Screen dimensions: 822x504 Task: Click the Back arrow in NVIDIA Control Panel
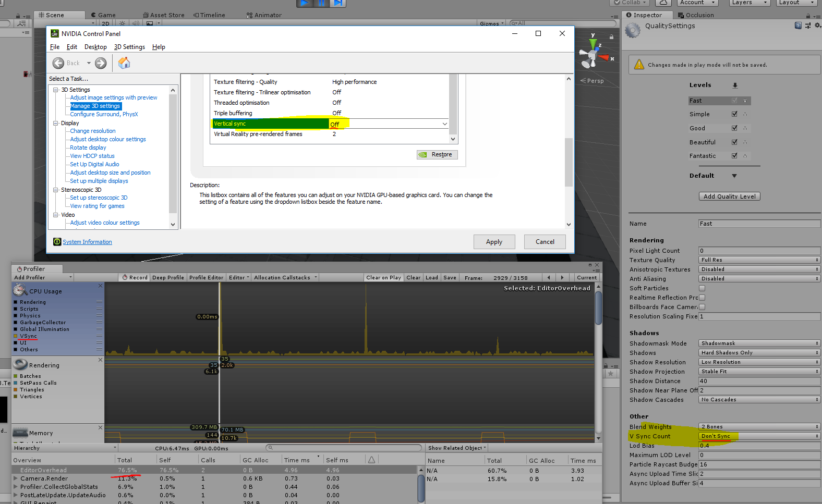click(x=58, y=63)
